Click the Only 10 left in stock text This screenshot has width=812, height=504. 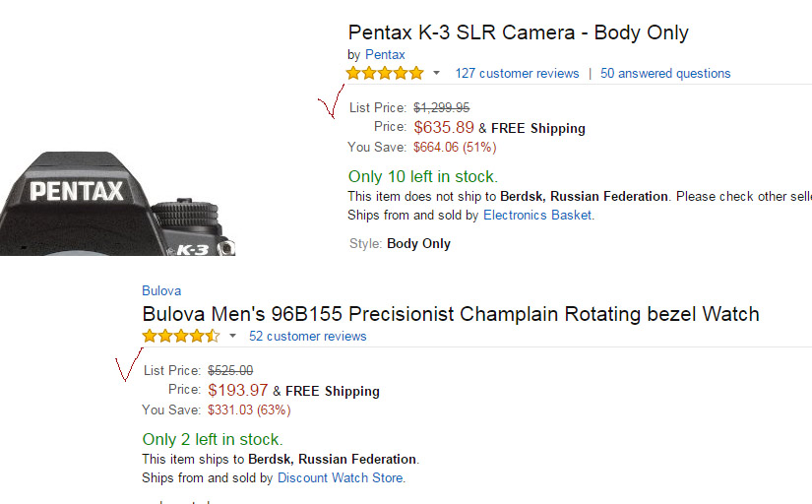point(422,176)
